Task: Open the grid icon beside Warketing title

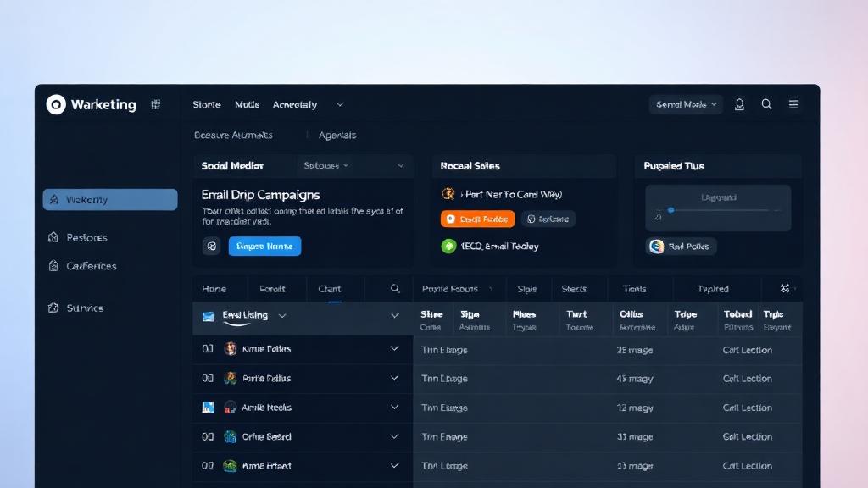Action: click(156, 104)
